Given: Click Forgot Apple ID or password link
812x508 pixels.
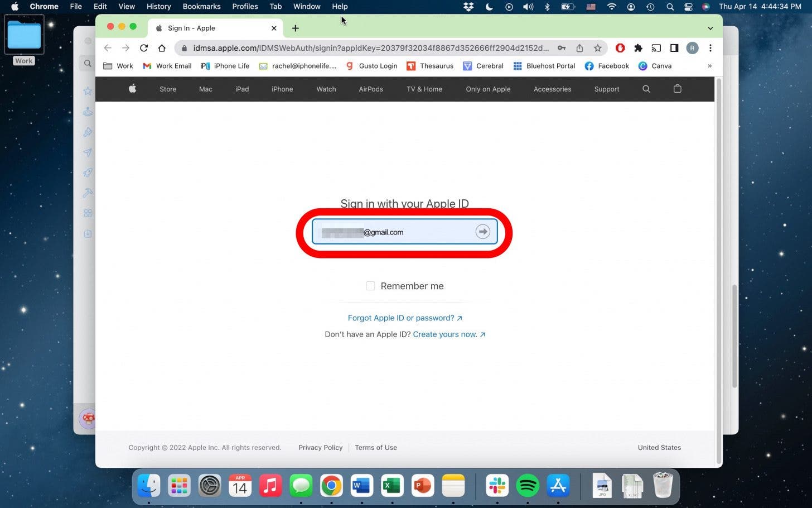Looking at the screenshot, I should click(405, 318).
